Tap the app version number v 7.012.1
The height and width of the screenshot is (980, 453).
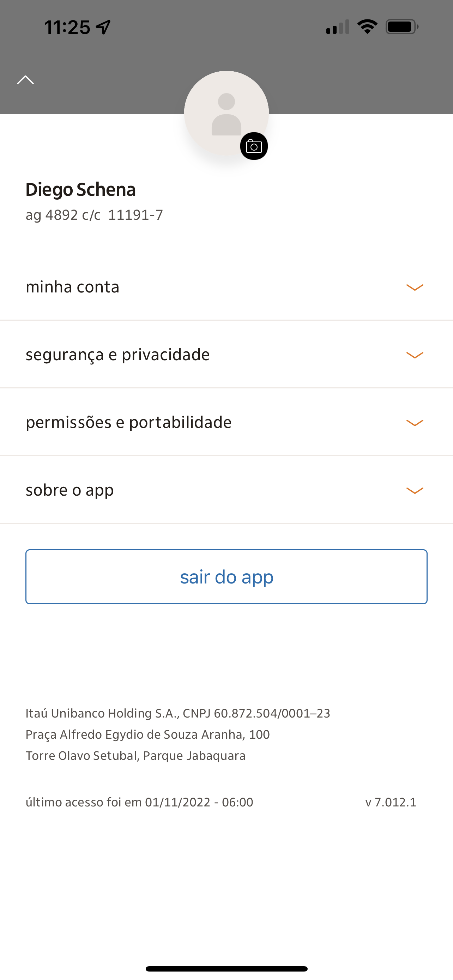(391, 802)
